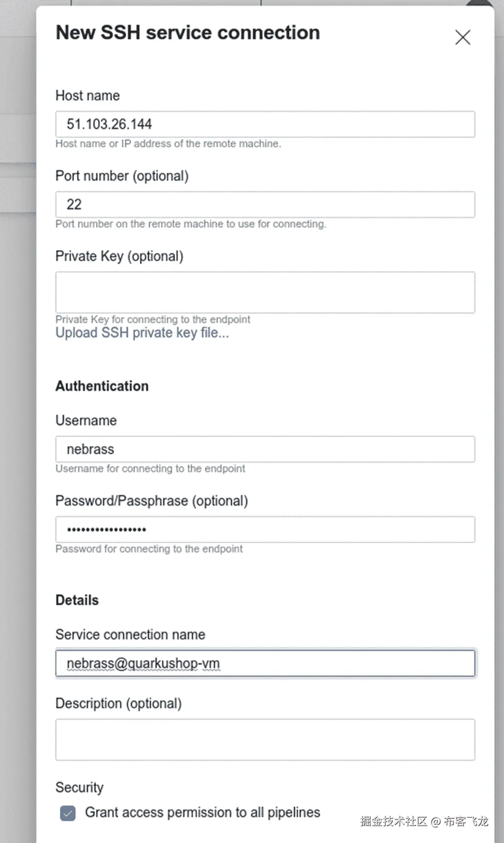Open the Upload SSH private key file link
504x843 pixels.
[142, 333]
